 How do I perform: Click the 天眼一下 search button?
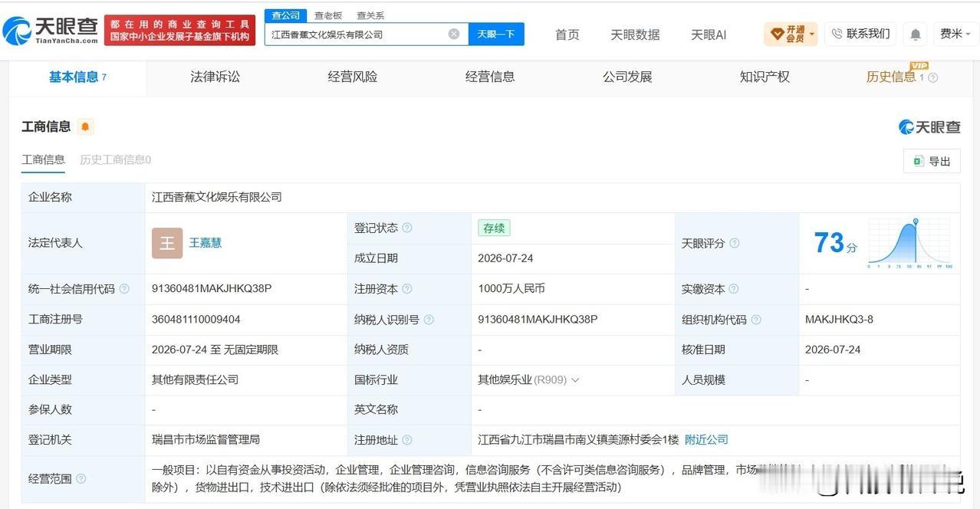[496, 34]
